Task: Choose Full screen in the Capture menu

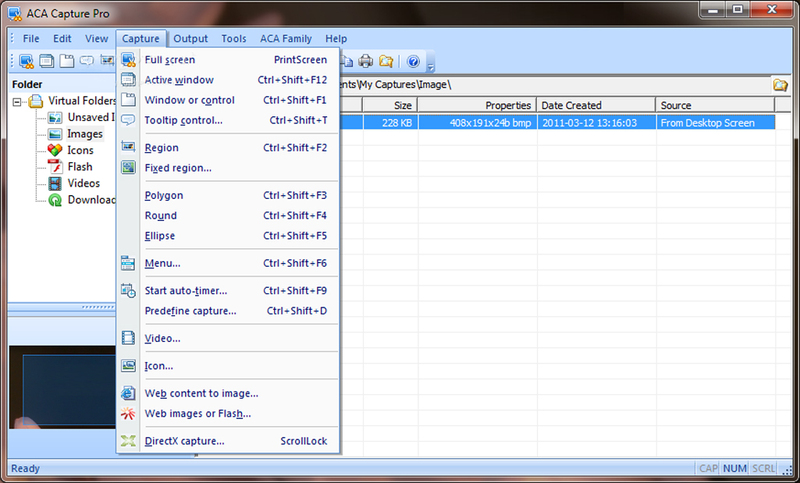Action: pyautogui.click(x=228, y=60)
